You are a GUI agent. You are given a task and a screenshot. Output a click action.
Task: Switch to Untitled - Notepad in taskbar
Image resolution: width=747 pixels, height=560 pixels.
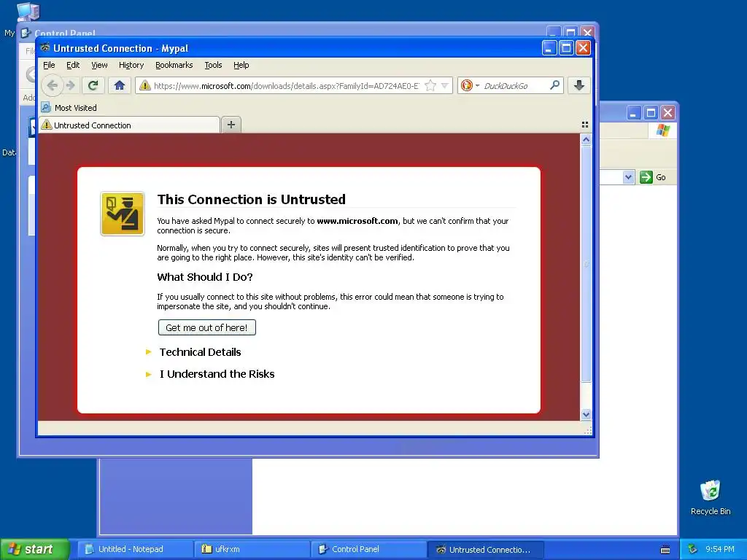pyautogui.click(x=135, y=549)
